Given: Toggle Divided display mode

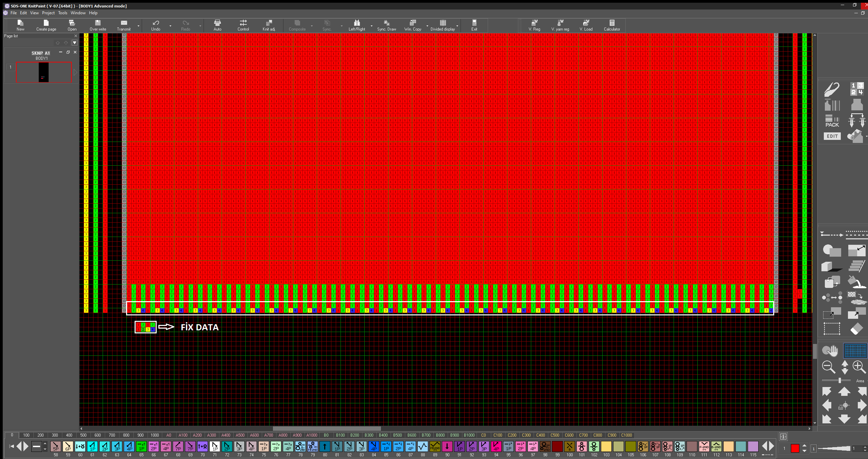Looking at the screenshot, I should point(442,25).
